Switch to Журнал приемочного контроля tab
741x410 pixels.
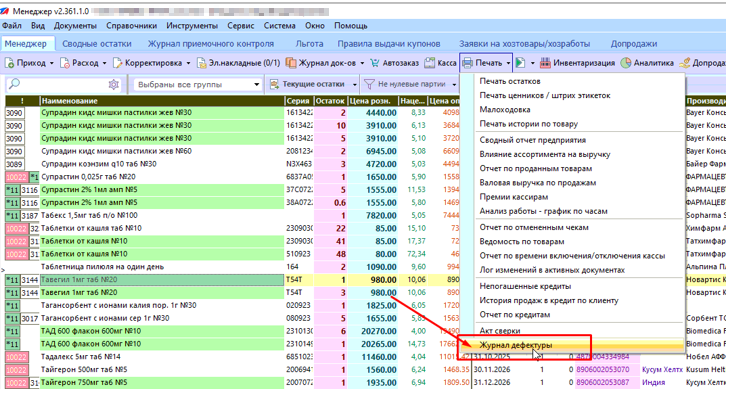[x=211, y=43]
